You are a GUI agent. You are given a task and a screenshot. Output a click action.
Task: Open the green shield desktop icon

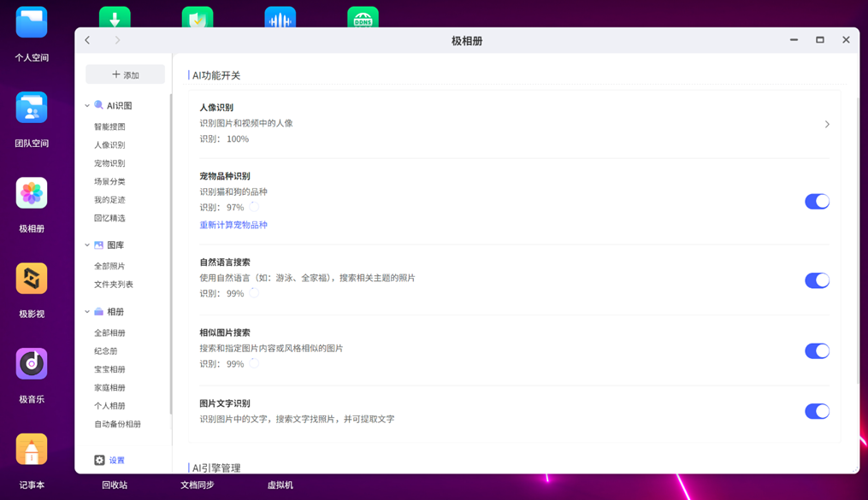click(x=198, y=17)
